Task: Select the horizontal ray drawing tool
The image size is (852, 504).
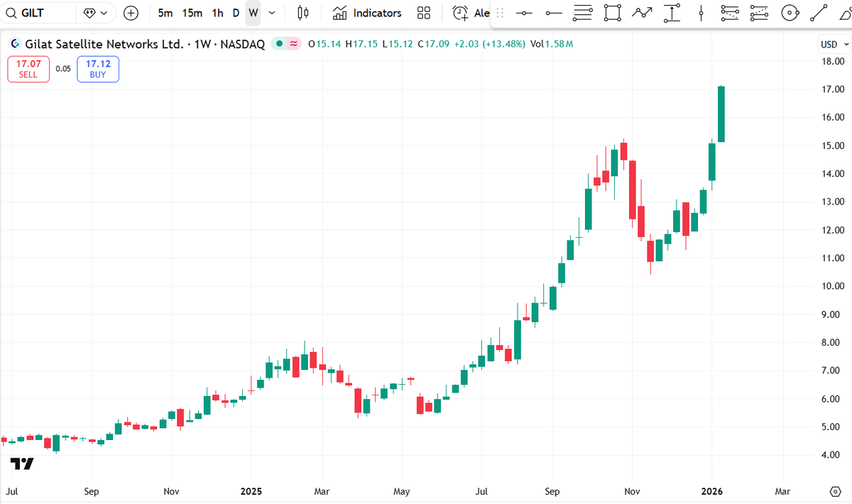Action: pos(553,13)
